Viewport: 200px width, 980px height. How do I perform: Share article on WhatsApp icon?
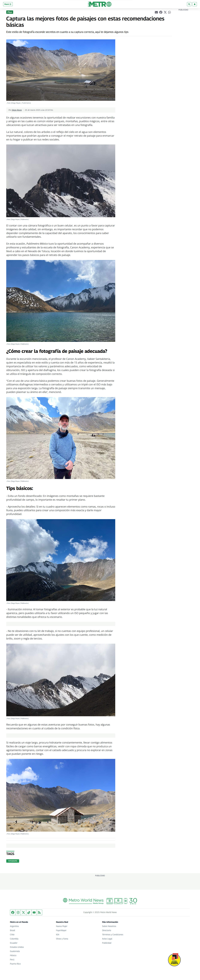[170, 12]
